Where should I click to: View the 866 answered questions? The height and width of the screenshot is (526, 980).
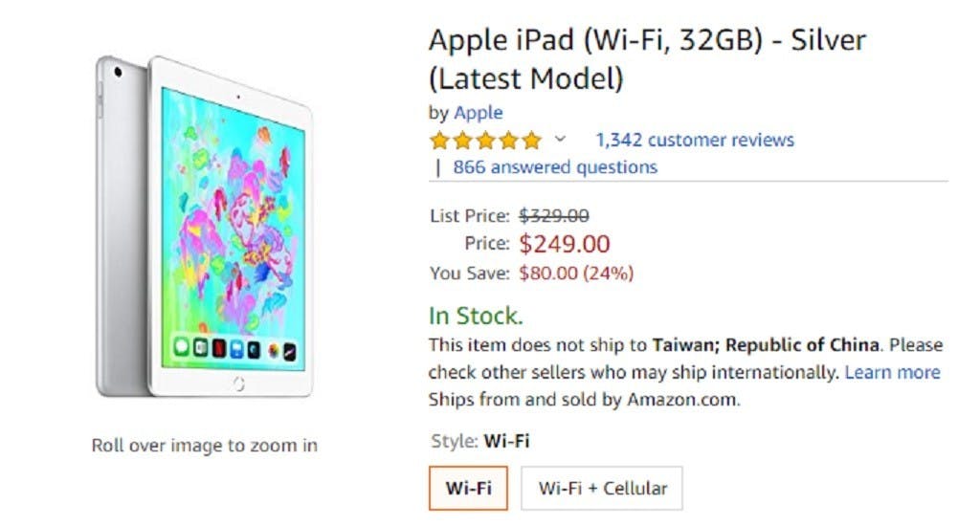tap(555, 167)
